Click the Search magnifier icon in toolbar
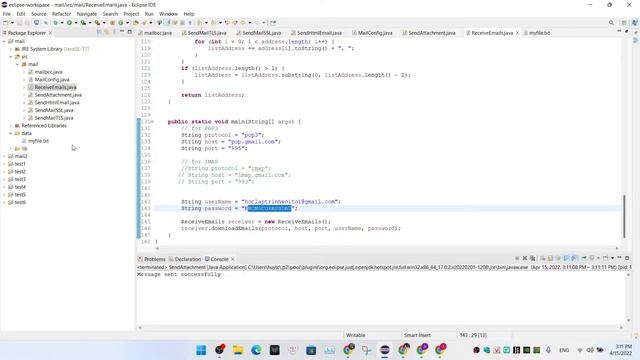640x360 pixels. 611,23
